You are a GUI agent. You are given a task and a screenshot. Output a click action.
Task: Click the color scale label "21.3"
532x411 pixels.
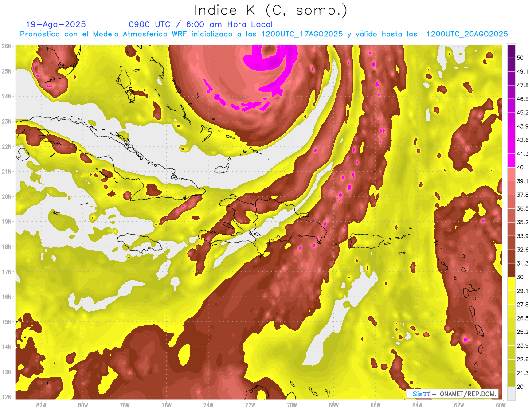pyautogui.click(x=523, y=373)
